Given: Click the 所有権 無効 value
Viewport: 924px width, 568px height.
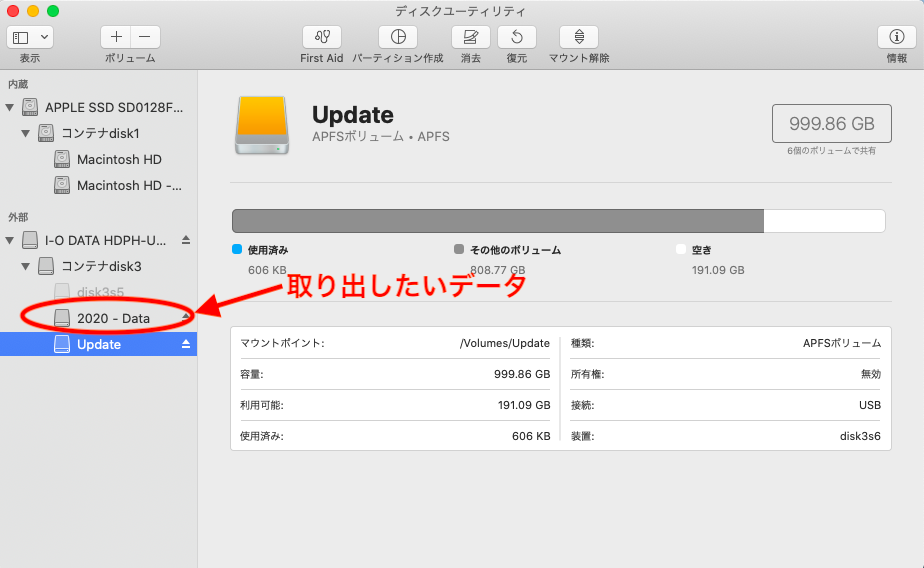Looking at the screenshot, I should (x=871, y=374).
